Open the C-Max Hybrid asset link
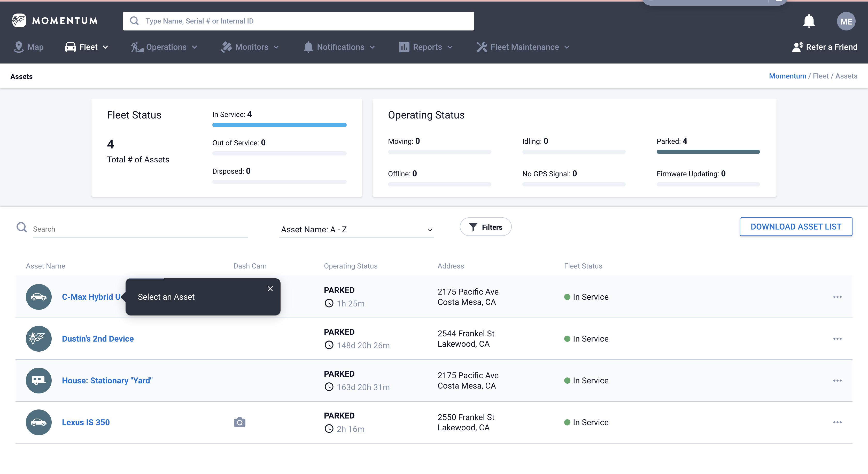 click(91, 297)
